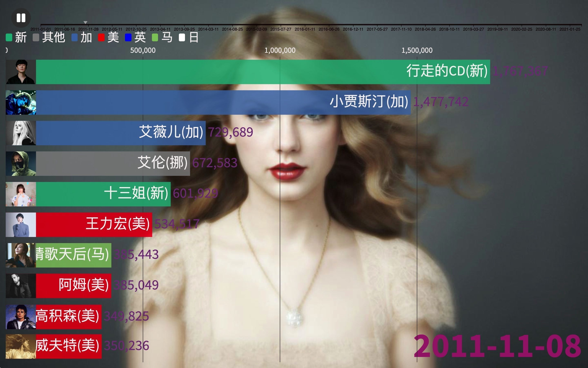
Task: Click the 行走的CD(新) green bar
Action: click(x=263, y=72)
